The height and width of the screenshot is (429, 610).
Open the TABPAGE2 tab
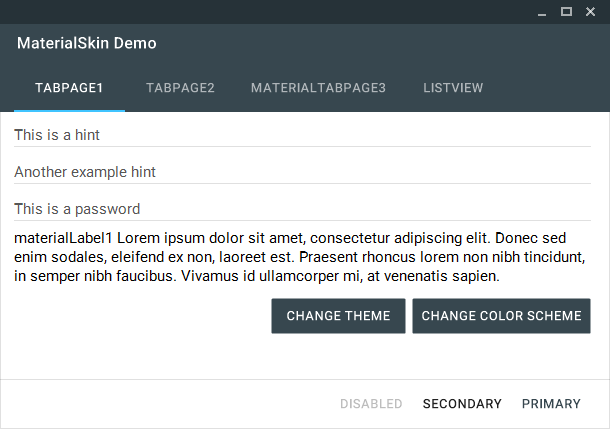pos(180,88)
